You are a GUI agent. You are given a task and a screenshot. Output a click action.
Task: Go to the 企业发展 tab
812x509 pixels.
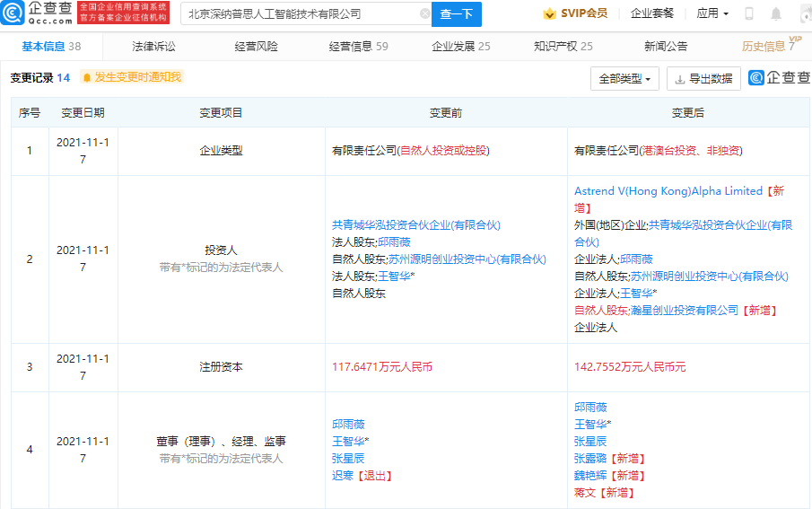(x=461, y=46)
